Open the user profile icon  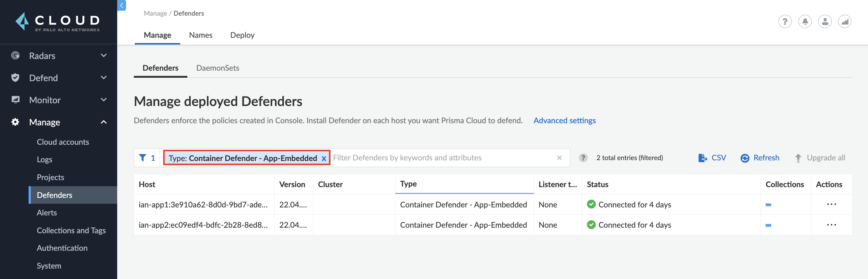pos(825,22)
